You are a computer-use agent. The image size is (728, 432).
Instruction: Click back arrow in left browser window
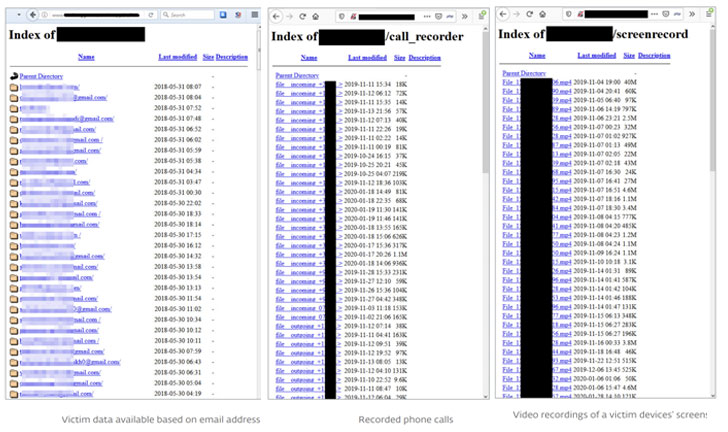[x=32, y=15]
